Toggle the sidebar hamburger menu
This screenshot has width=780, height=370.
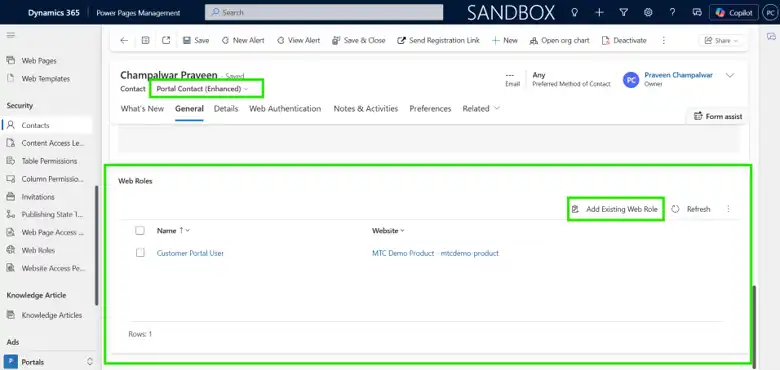click(10, 35)
